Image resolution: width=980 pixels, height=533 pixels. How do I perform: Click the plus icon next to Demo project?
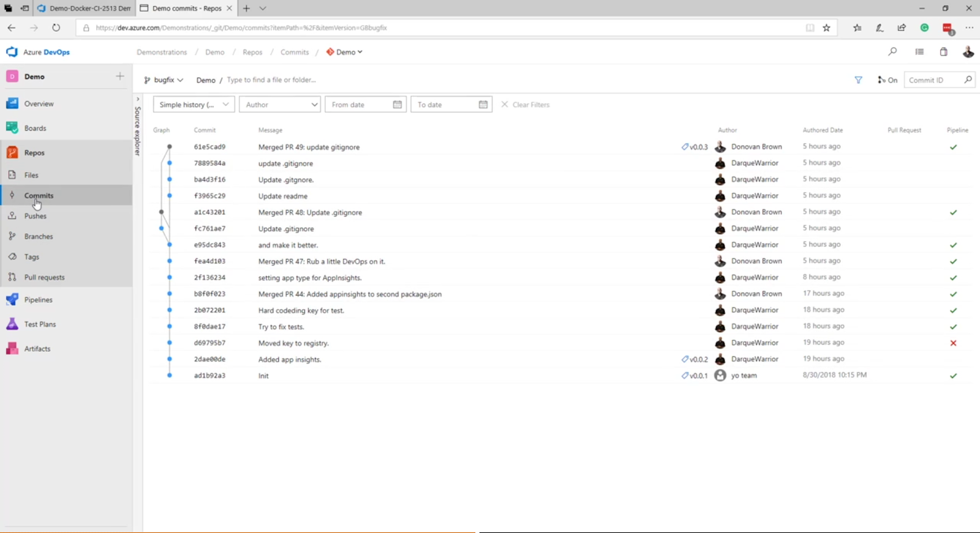120,76
